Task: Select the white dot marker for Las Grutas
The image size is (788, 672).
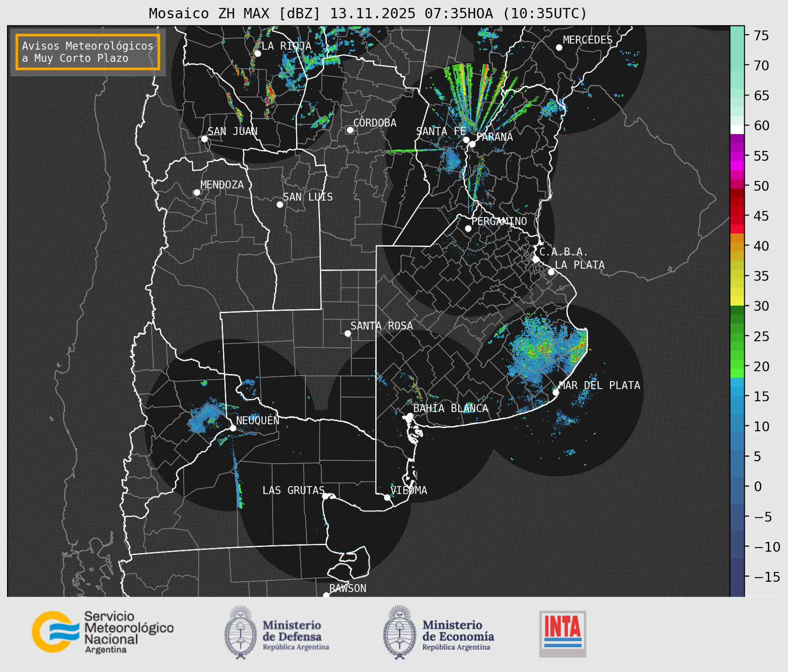Action: coord(326,496)
